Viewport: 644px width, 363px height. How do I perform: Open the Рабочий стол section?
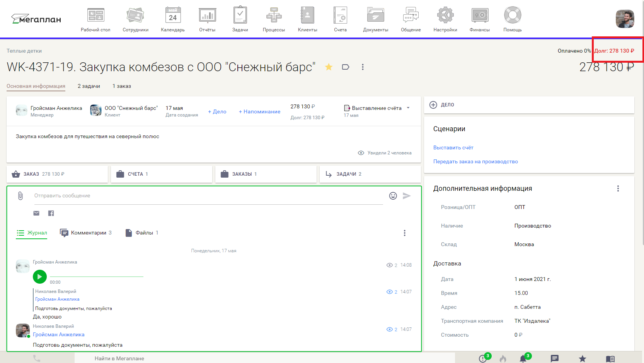95,19
